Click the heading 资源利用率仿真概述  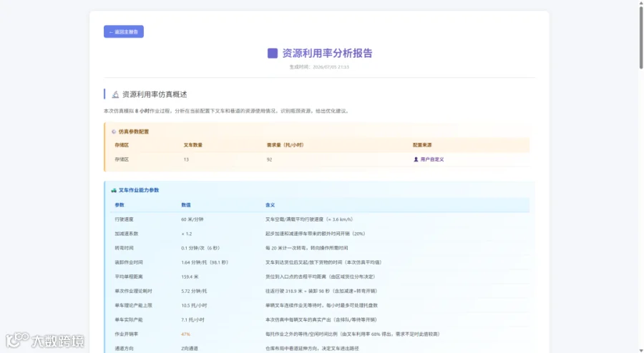pyautogui.click(x=155, y=95)
